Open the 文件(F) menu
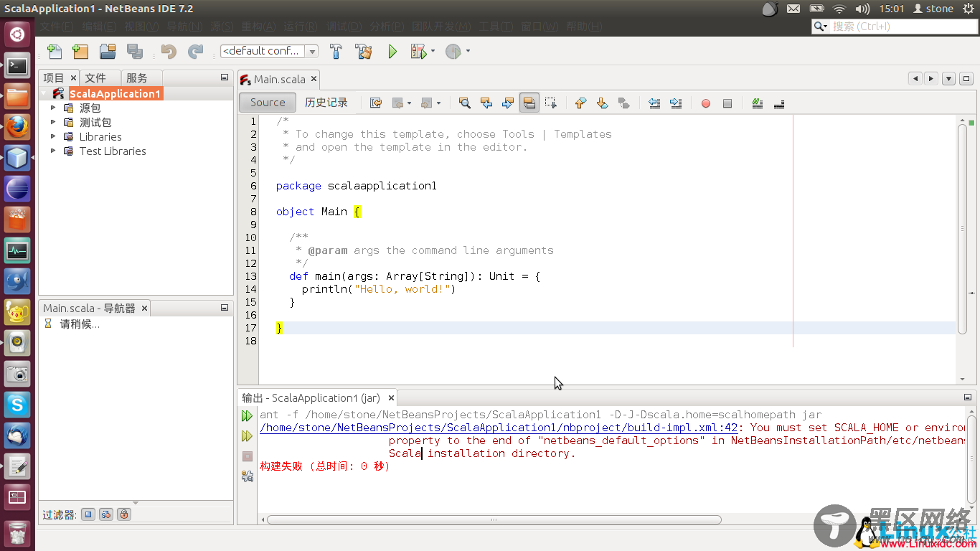 (x=56, y=27)
